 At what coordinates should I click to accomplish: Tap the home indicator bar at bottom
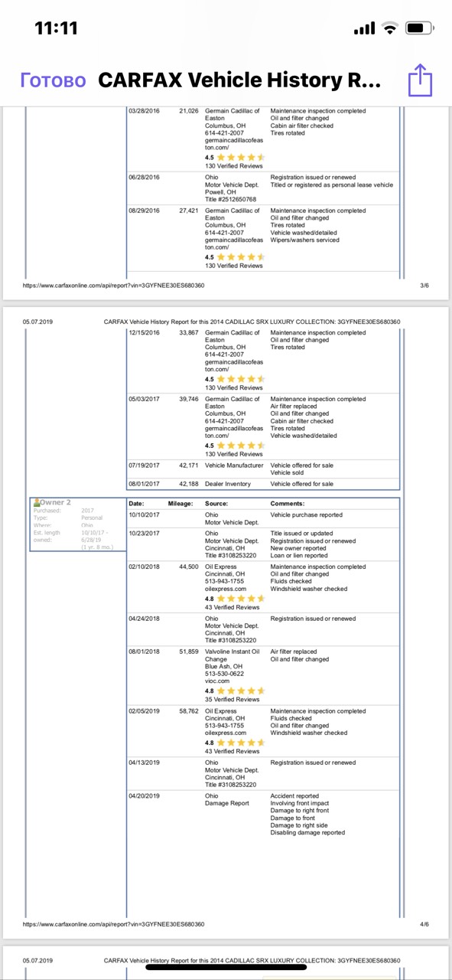point(226,966)
